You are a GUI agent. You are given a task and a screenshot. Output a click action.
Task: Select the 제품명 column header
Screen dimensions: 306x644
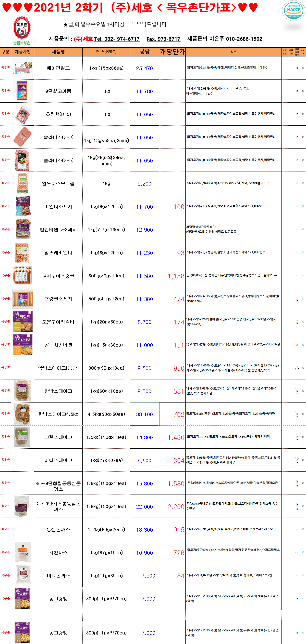click(x=58, y=52)
